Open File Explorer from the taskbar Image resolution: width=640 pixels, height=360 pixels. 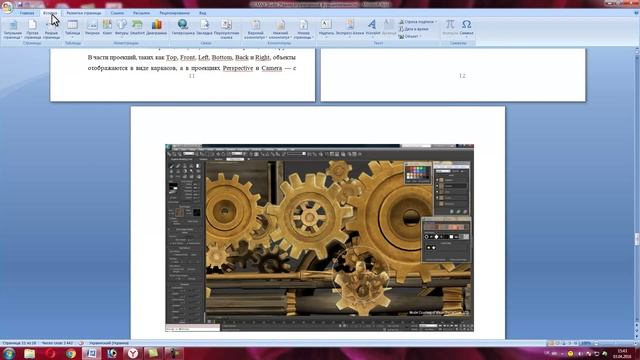coord(29,353)
